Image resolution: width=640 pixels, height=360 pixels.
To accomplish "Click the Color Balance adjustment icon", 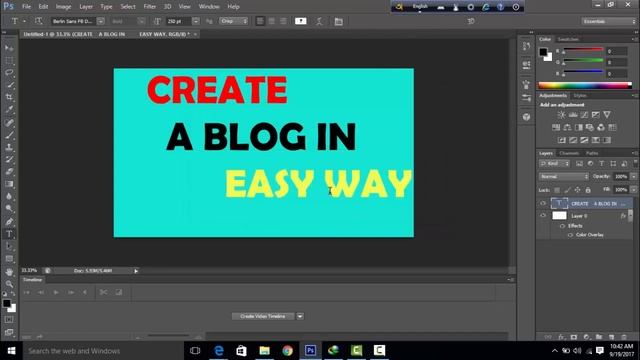I will [x=567, y=127].
